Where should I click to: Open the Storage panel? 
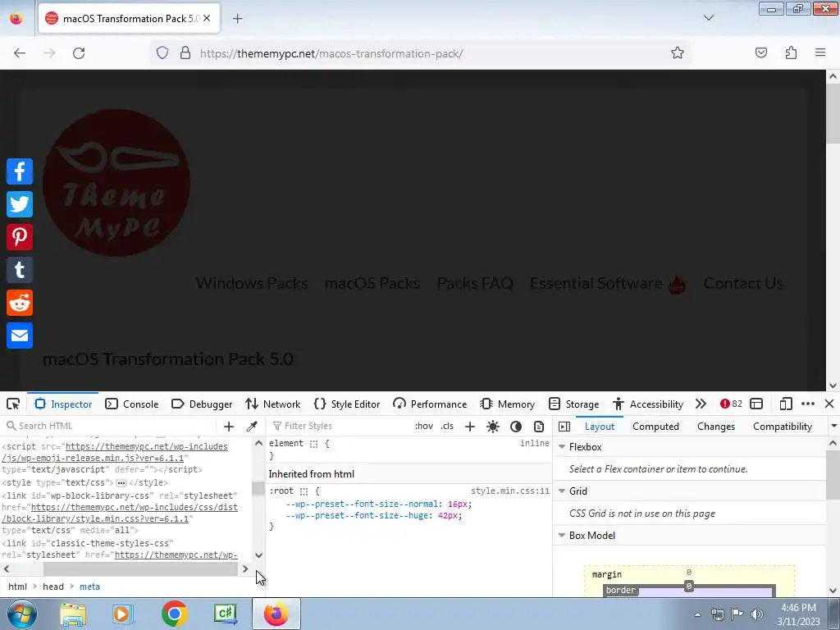click(573, 404)
